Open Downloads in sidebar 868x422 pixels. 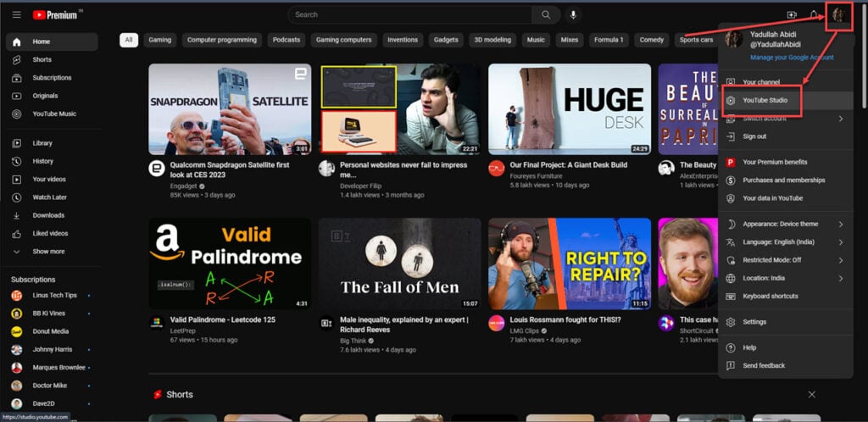coord(52,216)
